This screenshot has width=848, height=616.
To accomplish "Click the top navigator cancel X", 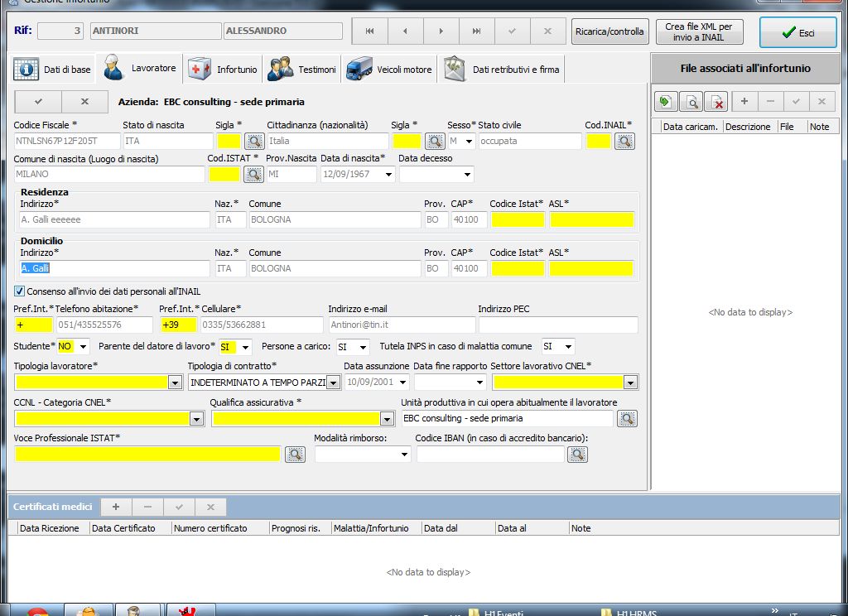I will (x=548, y=31).
